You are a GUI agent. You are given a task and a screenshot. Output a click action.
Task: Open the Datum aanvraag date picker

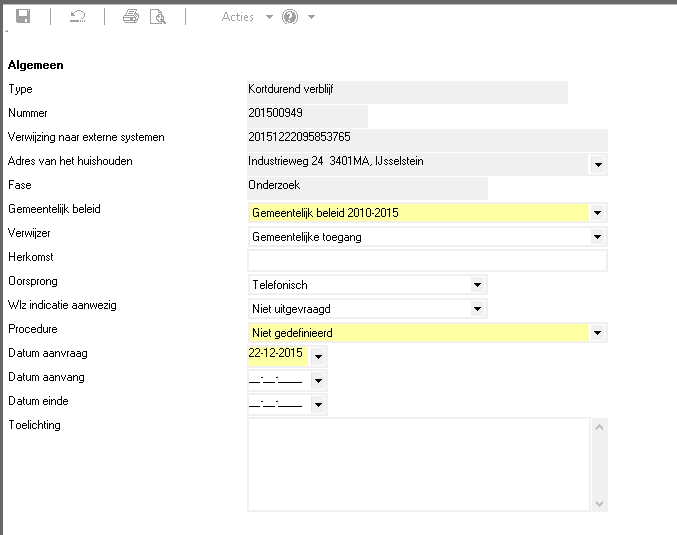(318, 357)
